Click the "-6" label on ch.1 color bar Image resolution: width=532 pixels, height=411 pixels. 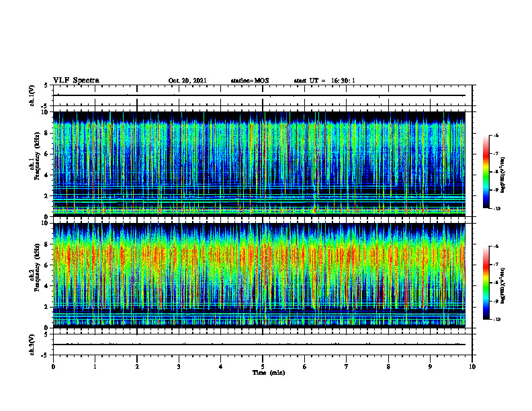(x=496, y=136)
